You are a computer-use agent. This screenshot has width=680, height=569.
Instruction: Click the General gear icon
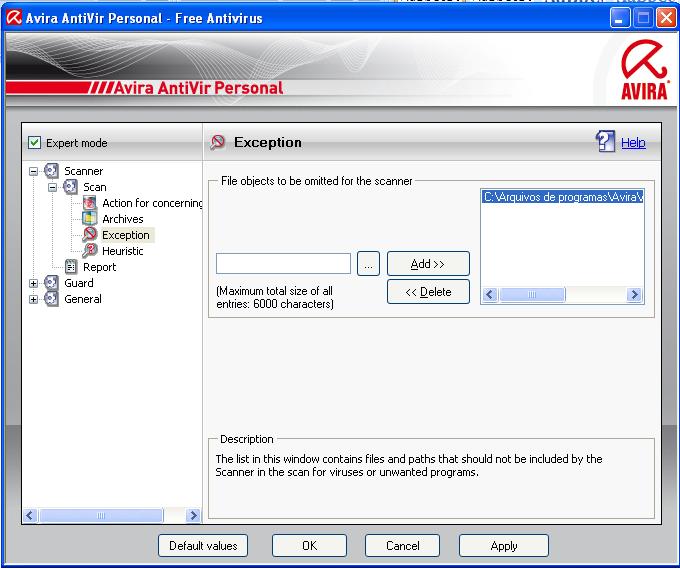pos(51,299)
